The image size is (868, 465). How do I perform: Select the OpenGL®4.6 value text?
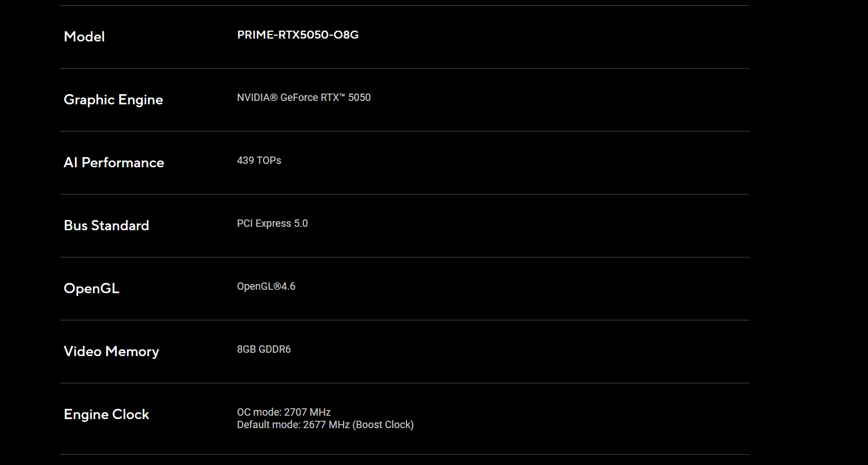(266, 286)
